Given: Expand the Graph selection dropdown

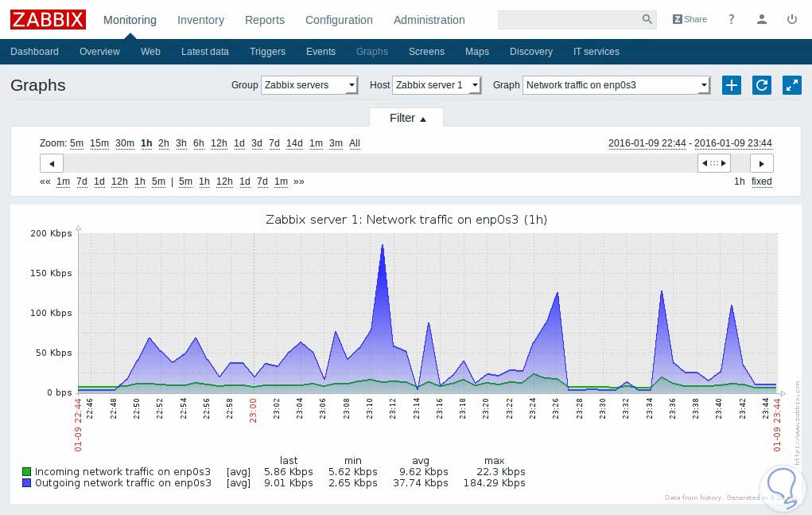Looking at the screenshot, I should [x=616, y=85].
